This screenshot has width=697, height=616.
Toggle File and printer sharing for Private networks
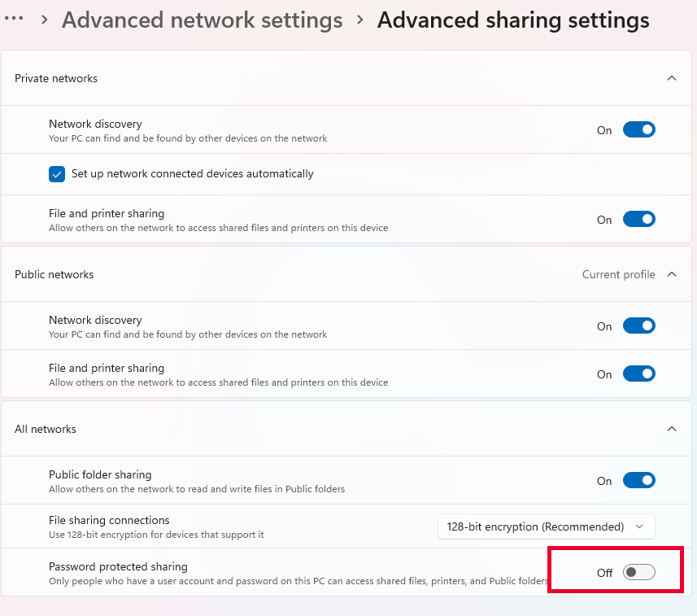coord(638,219)
